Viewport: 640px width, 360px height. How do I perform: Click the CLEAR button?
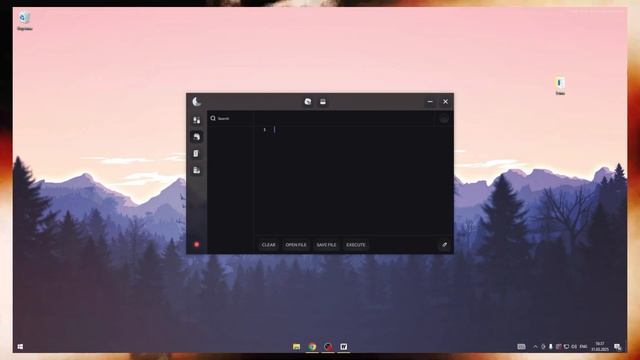point(269,245)
